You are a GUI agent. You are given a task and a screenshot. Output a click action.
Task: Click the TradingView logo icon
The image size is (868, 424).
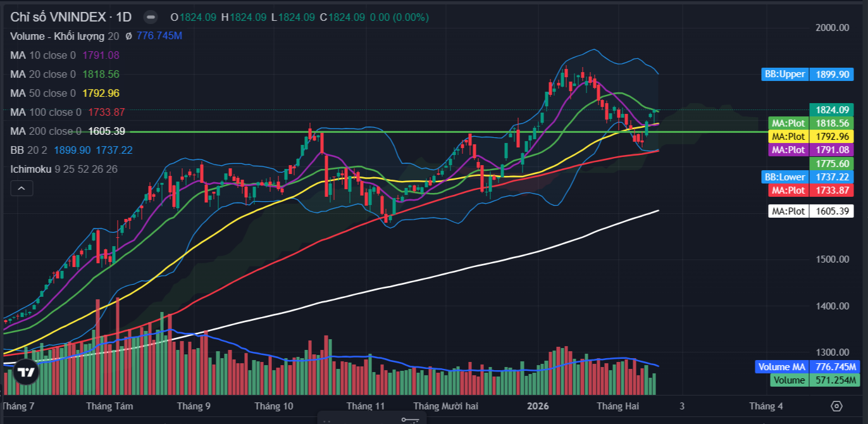(x=25, y=373)
